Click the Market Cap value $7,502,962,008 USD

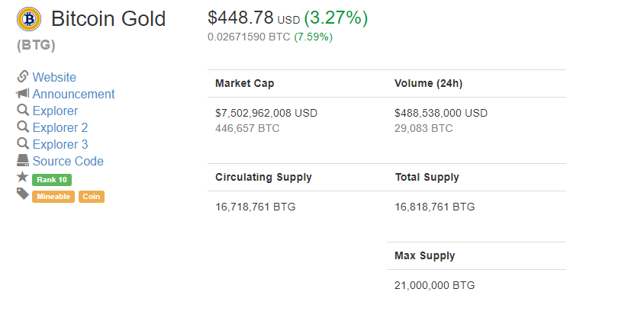point(266,113)
